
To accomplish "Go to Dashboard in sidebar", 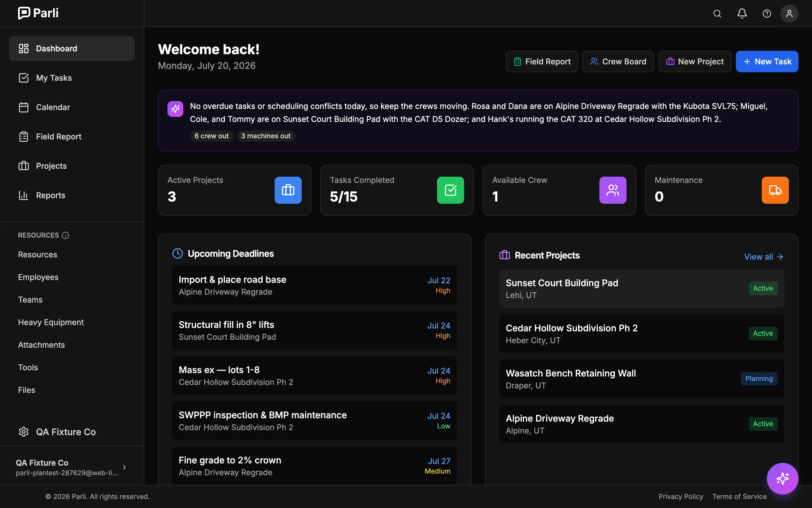I will point(72,48).
